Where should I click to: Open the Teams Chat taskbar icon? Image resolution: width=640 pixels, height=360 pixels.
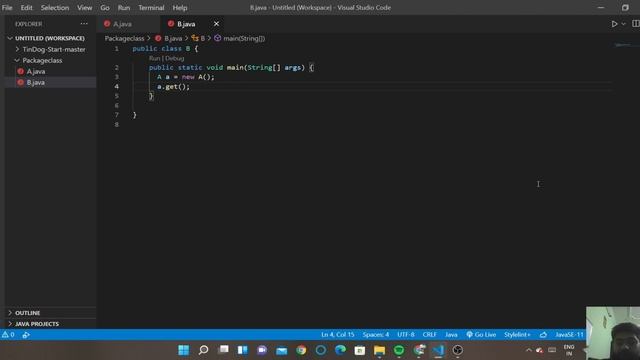262,350
